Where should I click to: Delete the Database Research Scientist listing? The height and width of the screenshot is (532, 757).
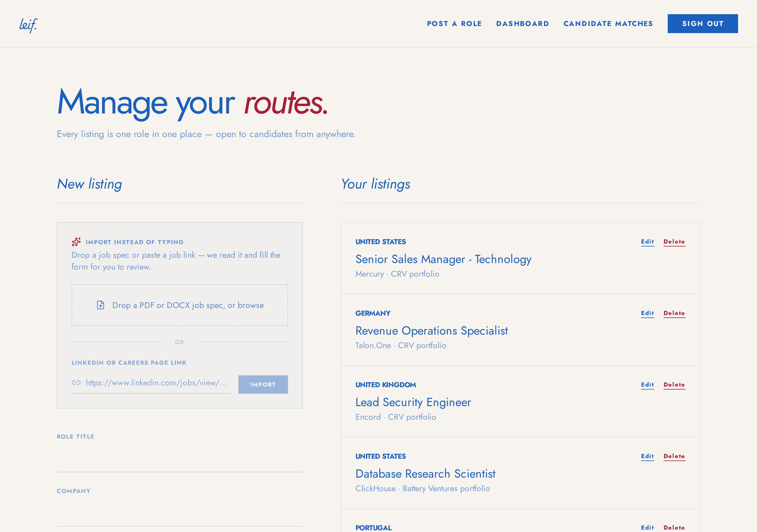pyautogui.click(x=674, y=456)
